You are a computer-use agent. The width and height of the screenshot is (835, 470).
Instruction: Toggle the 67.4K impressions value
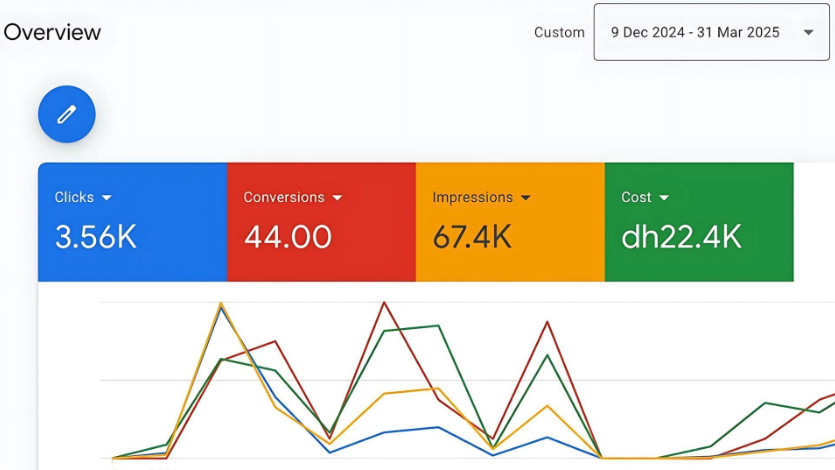472,237
